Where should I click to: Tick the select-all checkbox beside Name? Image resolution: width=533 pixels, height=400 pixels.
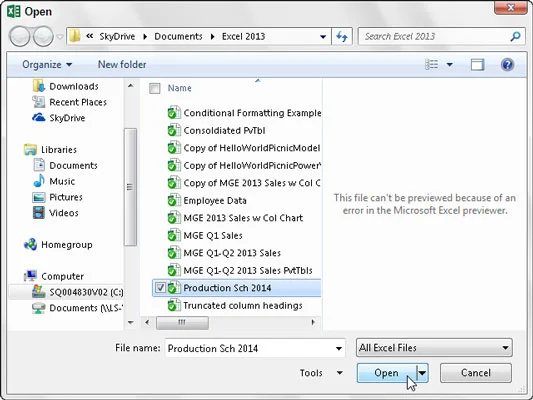[155, 88]
